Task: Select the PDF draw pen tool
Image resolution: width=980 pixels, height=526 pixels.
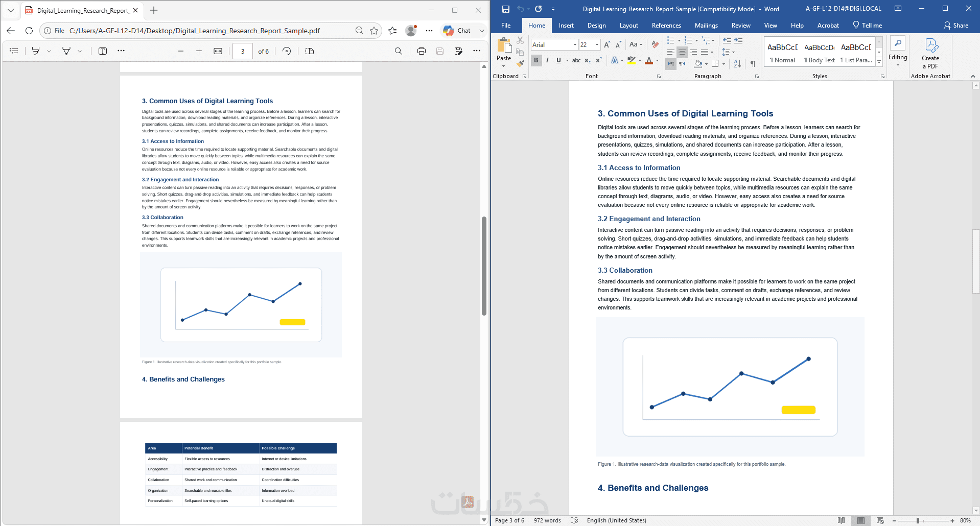Action: (66, 51)
